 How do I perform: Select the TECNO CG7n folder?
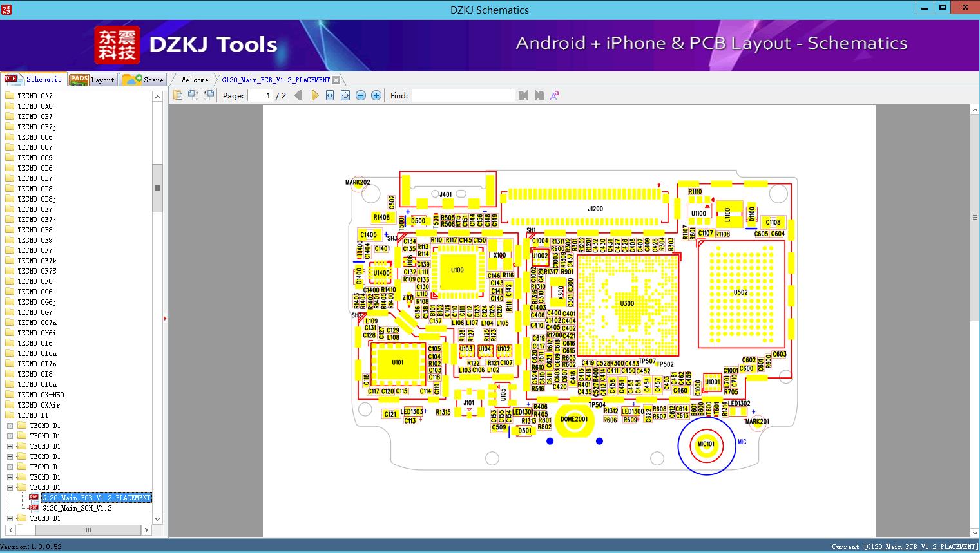(37, 323)
